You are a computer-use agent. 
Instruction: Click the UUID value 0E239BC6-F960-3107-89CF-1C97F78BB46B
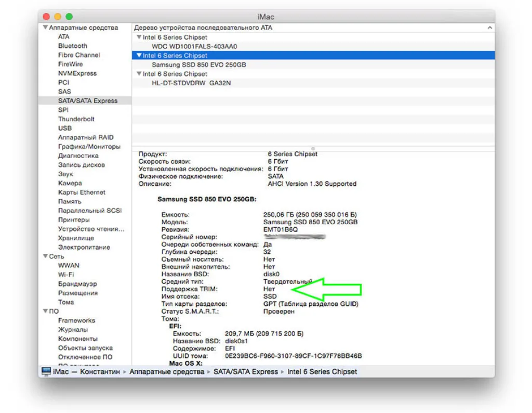pyautogui.click(x=293, y=356)
